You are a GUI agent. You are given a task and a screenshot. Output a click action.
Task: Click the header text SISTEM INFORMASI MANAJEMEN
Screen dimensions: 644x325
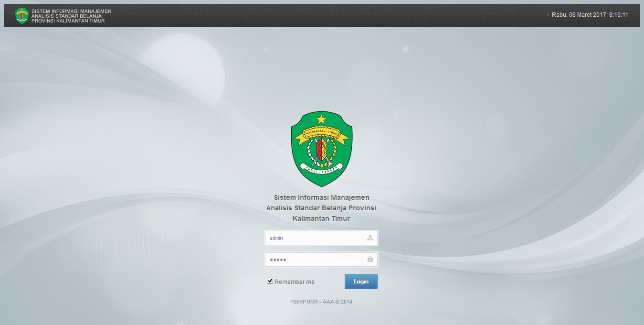71,11
